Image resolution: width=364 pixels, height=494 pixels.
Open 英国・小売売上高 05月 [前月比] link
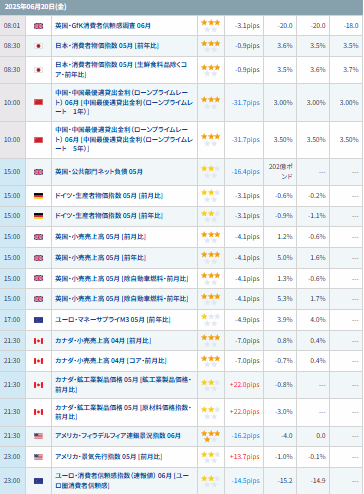[x=100, y=237]
